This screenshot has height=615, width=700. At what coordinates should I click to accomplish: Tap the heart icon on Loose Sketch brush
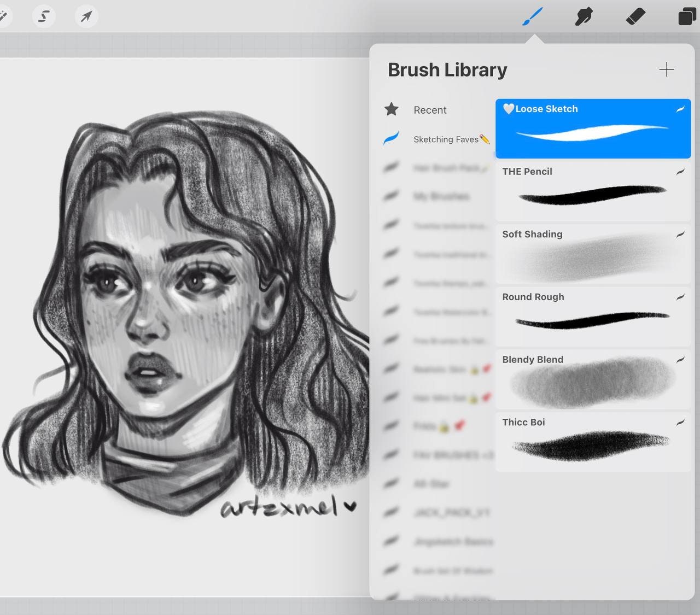tap(509, 109)
